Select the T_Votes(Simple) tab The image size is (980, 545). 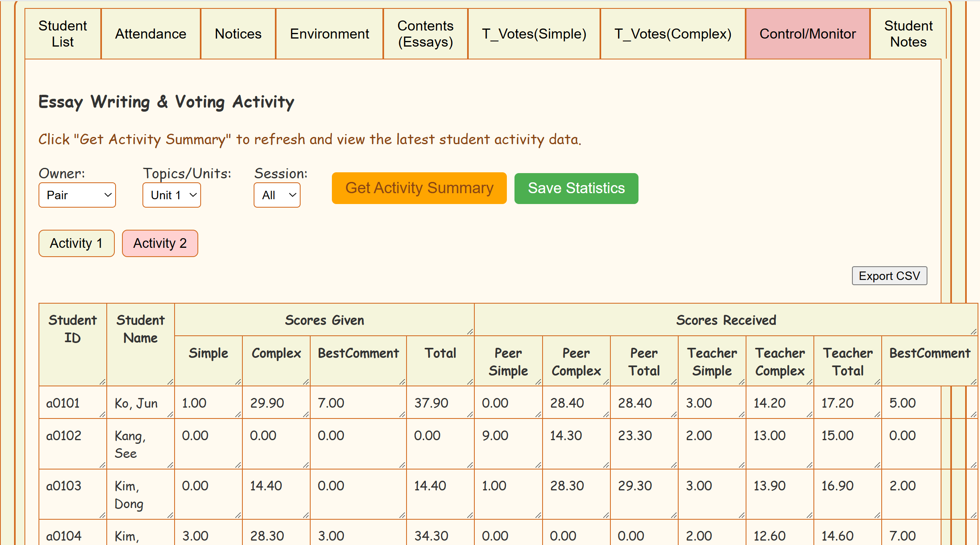click(534, 34)
